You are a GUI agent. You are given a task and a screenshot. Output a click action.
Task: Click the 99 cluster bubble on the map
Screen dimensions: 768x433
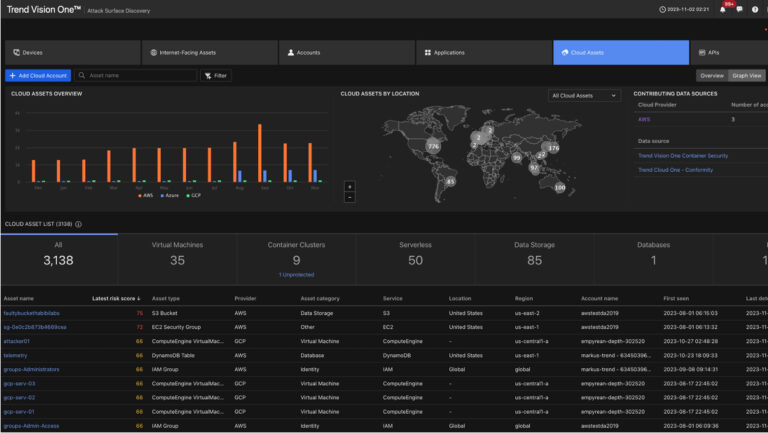tap(517, 158)
